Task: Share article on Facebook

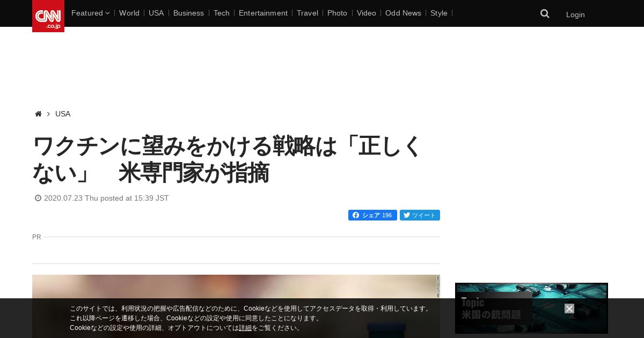Action: (372, 215)
